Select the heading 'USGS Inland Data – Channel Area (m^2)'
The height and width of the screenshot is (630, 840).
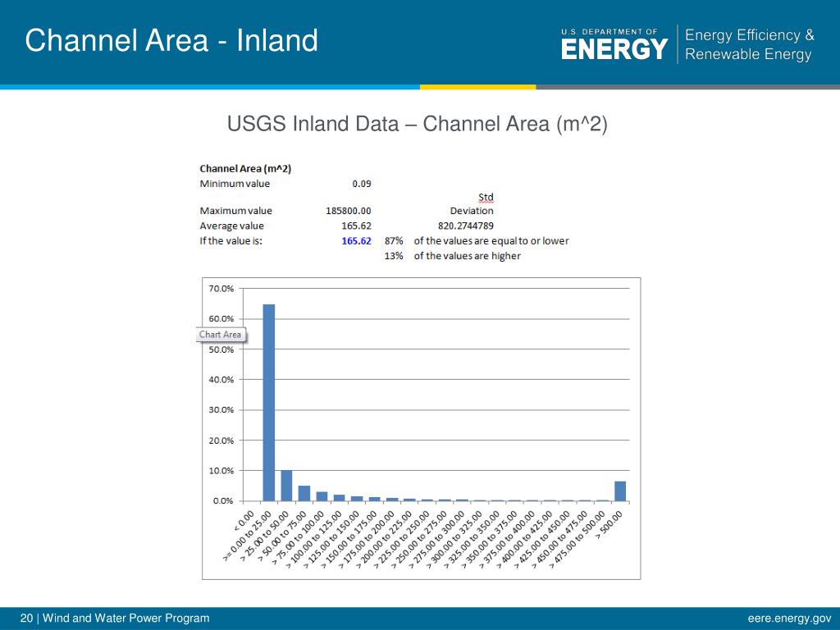click(418, 124)
